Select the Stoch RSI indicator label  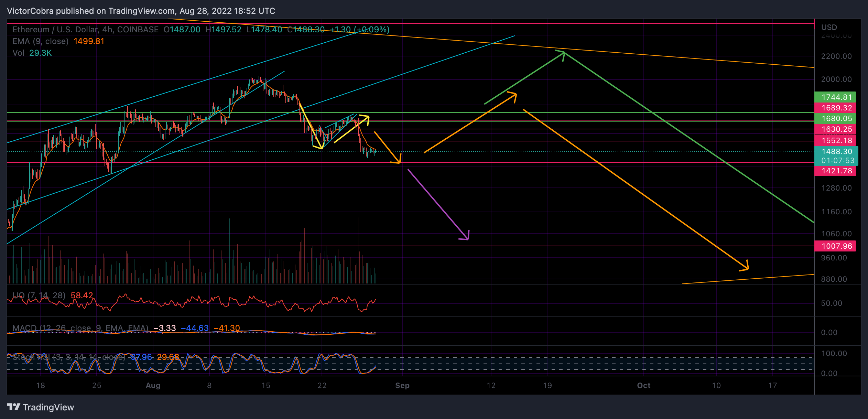tap(69, 357)
